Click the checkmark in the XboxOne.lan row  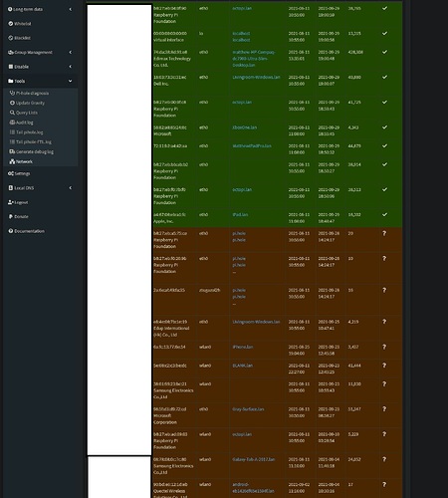[384, 127]
